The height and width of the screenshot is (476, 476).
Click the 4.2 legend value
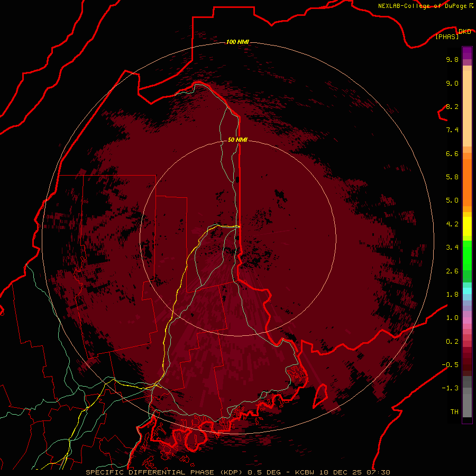[x=452, y=224]
